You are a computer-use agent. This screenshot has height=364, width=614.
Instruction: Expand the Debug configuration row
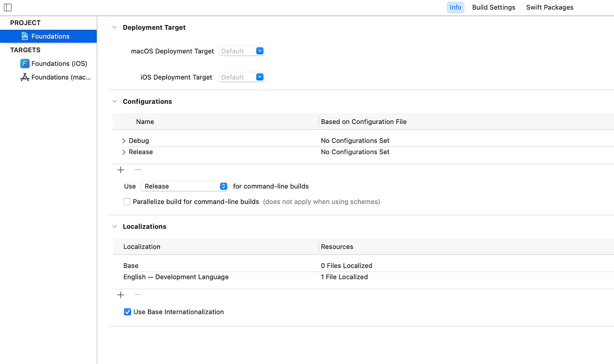124,141
